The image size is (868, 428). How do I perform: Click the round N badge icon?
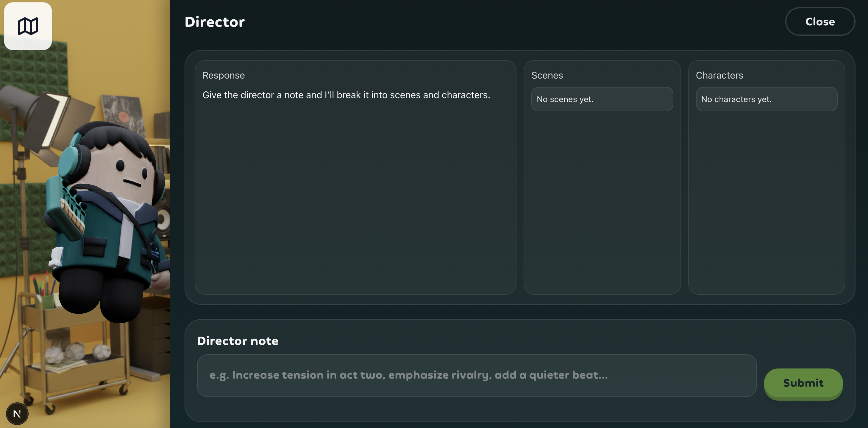pos(17,413)
